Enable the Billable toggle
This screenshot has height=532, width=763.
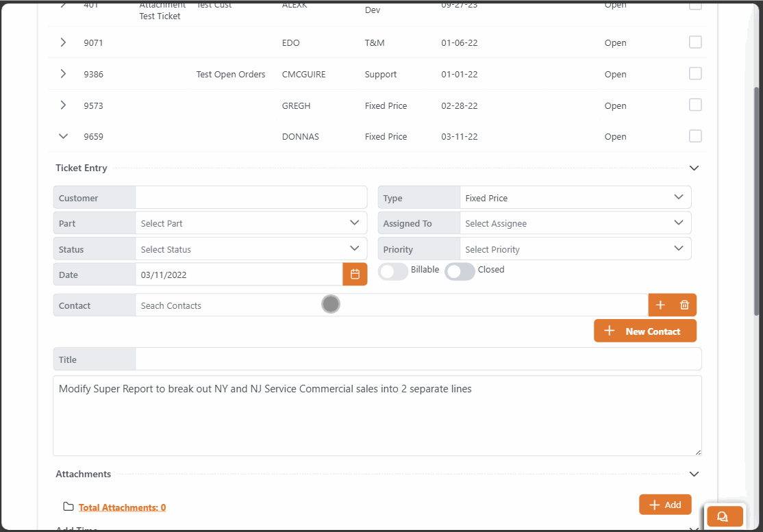pyautogui.click(x=392, y=271)
